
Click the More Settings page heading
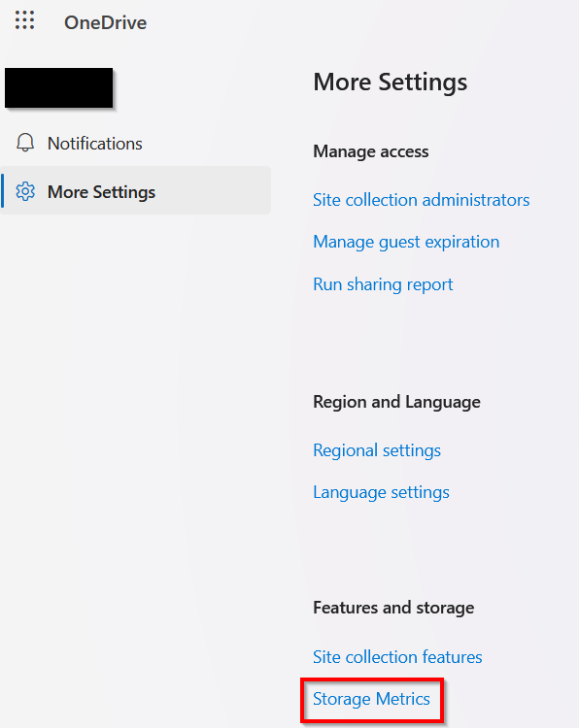pyautogui.click(x=390, y=83)
